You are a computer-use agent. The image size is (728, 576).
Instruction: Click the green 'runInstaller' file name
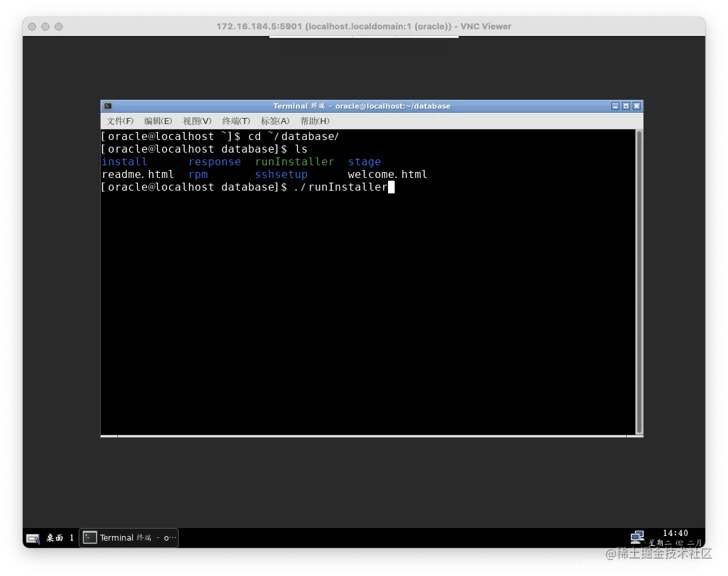point(295,161)
